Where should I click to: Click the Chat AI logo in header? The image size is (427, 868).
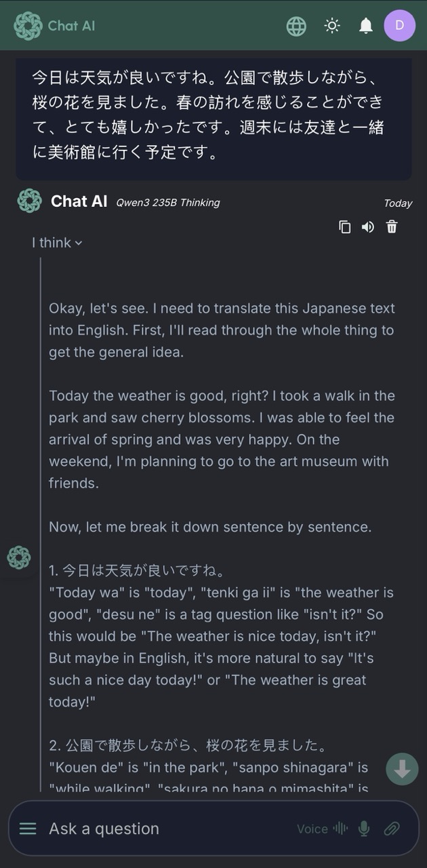[x=28, y=26]
